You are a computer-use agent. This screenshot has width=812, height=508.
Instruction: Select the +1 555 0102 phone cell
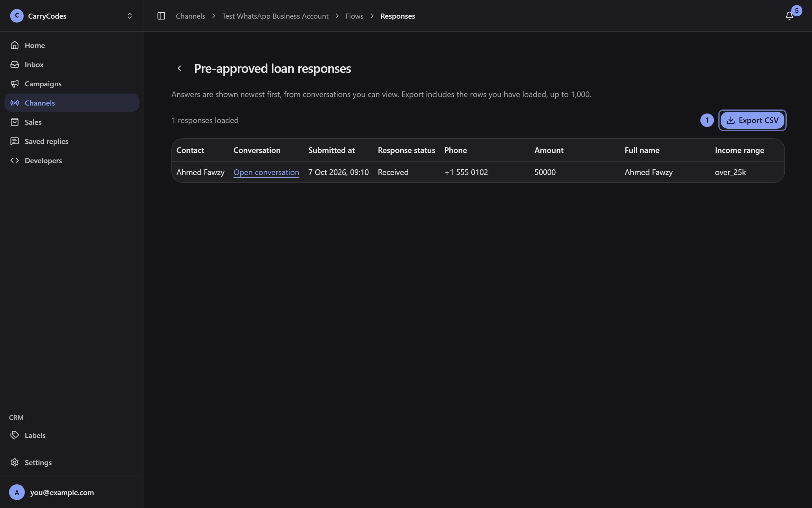tap(466, 172)
